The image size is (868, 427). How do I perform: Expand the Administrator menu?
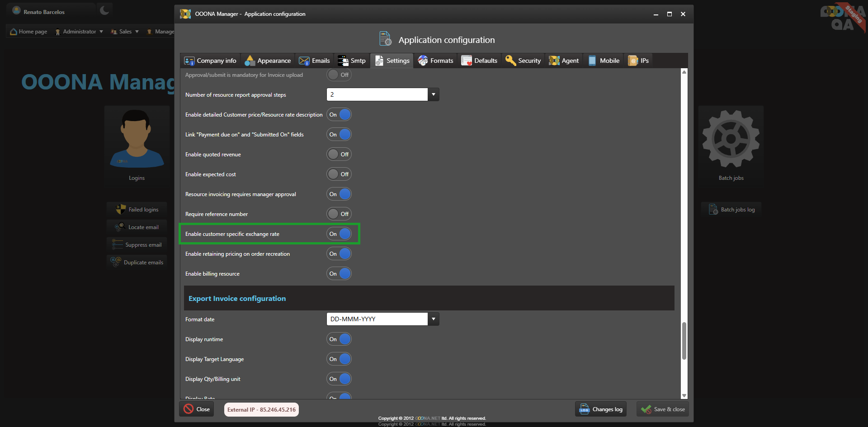point(79,32)
